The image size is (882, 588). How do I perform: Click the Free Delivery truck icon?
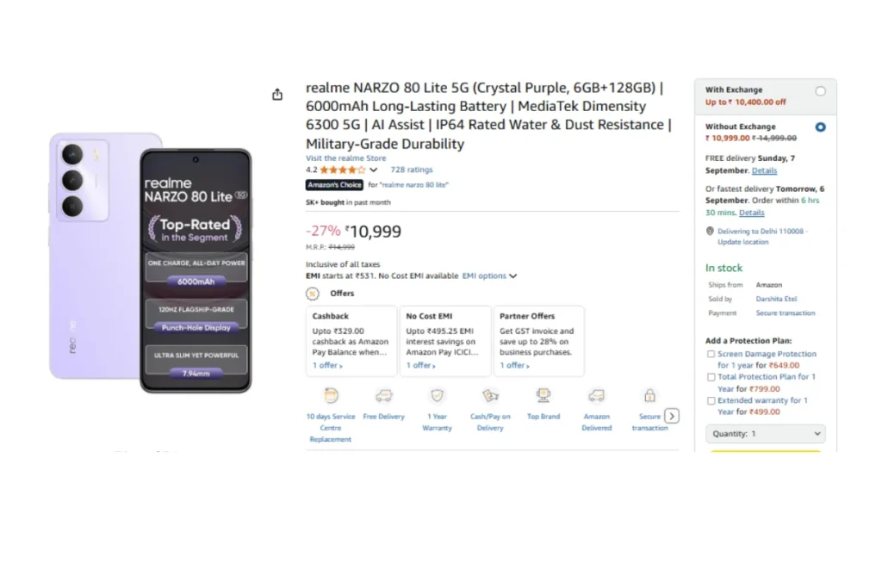pos(383,396)
